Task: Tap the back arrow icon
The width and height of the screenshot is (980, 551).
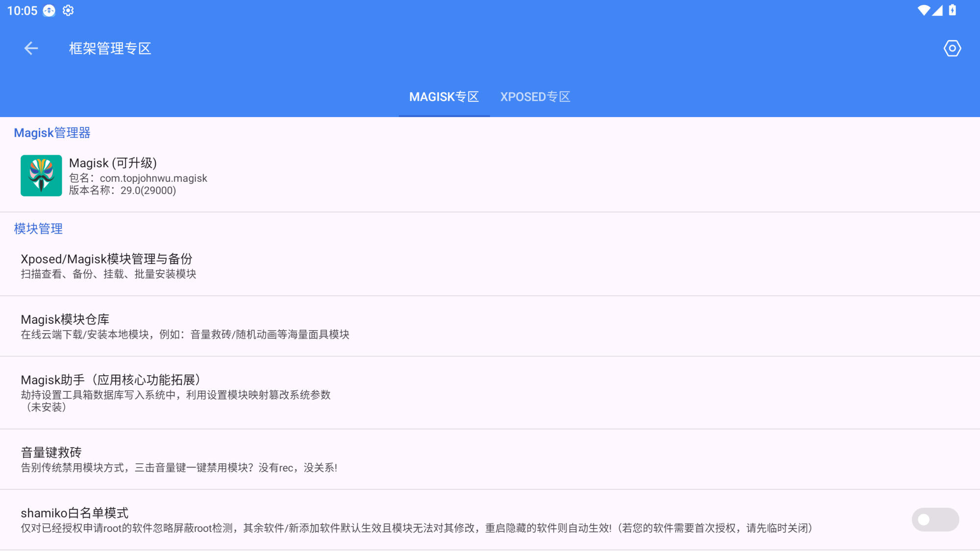Action: (31, 48)
